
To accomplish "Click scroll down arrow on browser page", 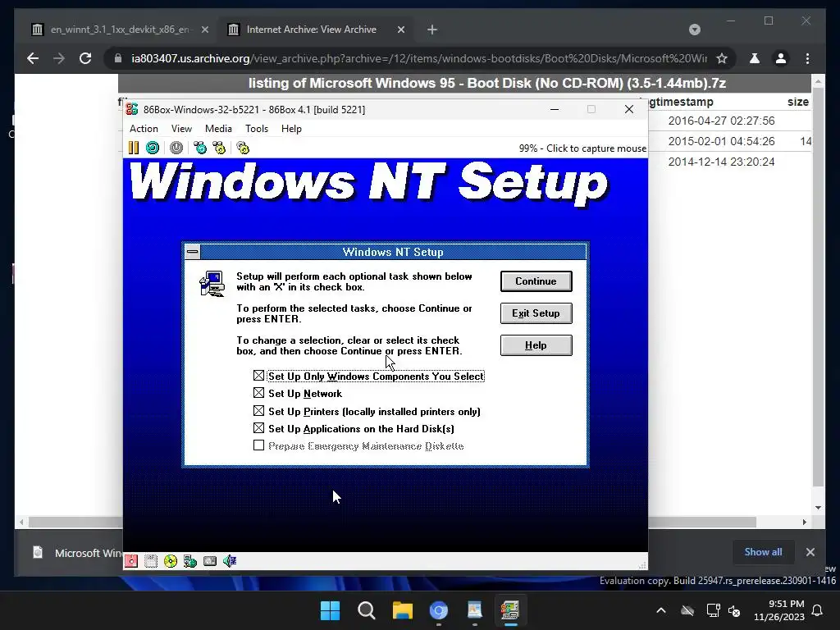I will pos(818,508).
